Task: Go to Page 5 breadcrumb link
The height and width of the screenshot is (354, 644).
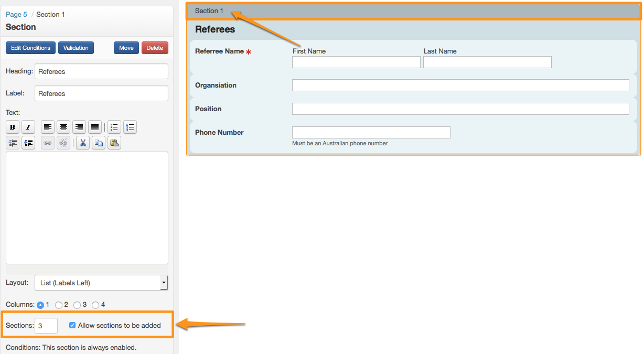Action: 16,14
